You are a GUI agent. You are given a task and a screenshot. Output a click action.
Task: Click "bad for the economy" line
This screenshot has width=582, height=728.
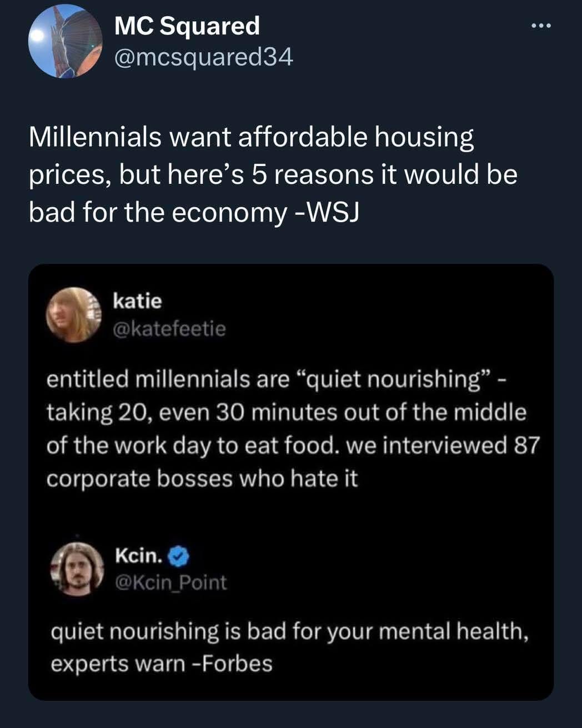158,212
